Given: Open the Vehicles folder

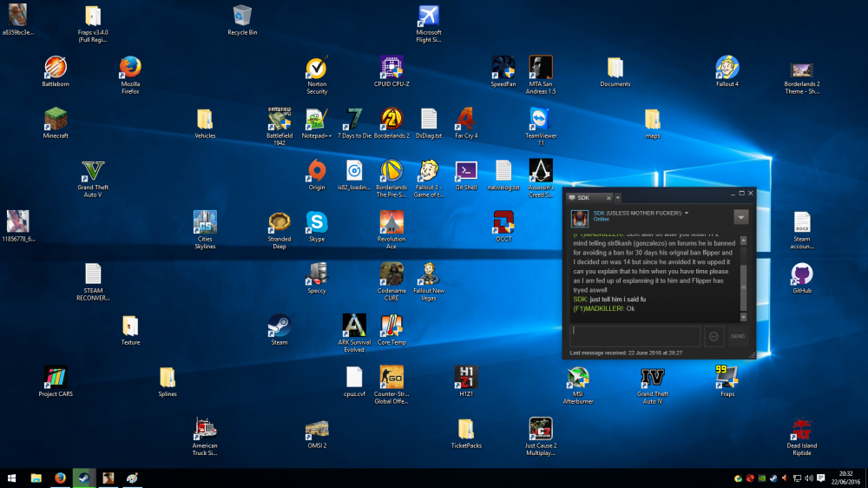Looking at the screenshot, I should pos(205,123).
